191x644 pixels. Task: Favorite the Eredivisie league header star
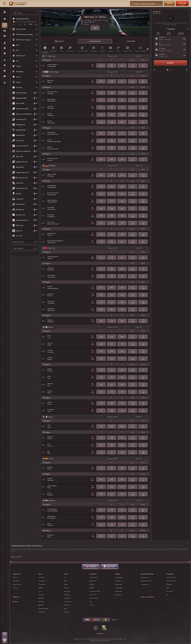coord(43,500)
